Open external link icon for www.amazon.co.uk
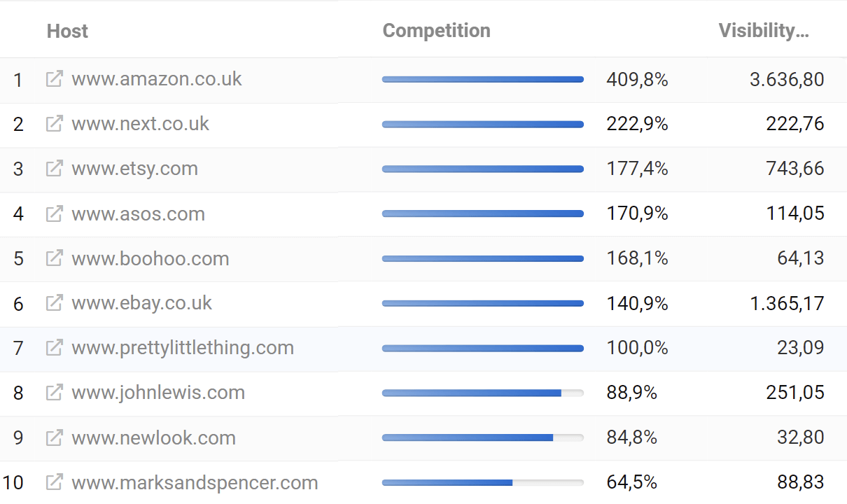 [54, 79]
